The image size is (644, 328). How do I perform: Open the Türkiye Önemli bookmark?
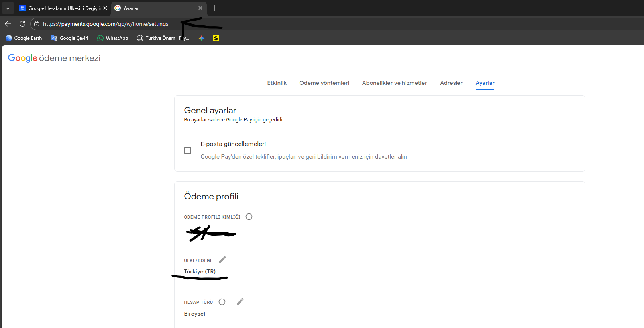[163, 38]
